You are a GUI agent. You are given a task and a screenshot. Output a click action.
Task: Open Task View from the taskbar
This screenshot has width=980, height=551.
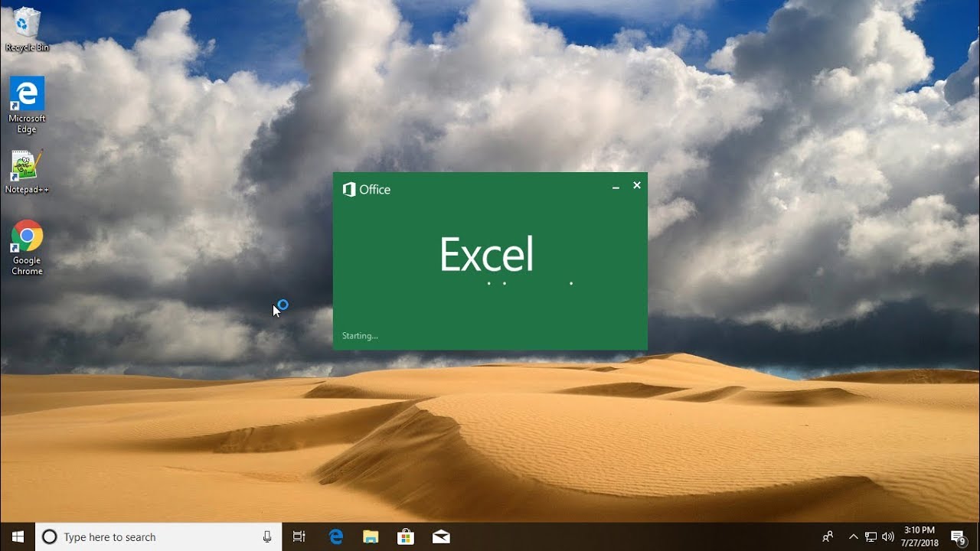(299, 537)
